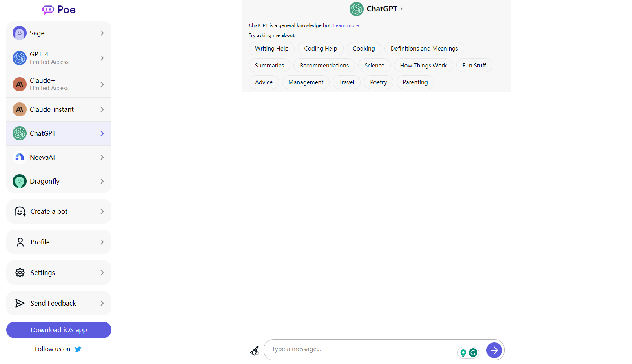The height and width of the screenshot is (364, 632).
Task: Expand the GPT-4 row chevron
Action: pyautogui.click(x=102, y=58)
